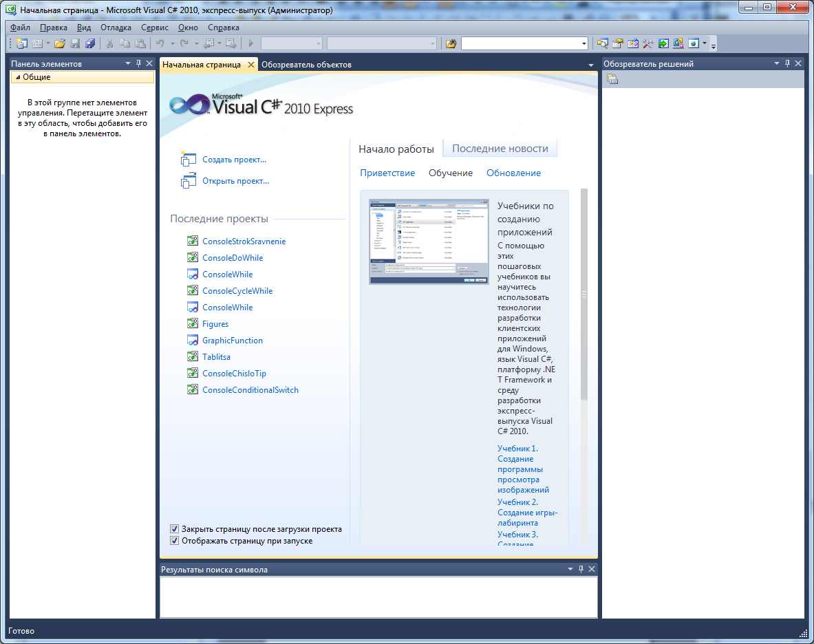814x644 pixels.
Task: Open the globe window icon dropdown arrow
Action: pyautogui.click(x=705, y=43)
